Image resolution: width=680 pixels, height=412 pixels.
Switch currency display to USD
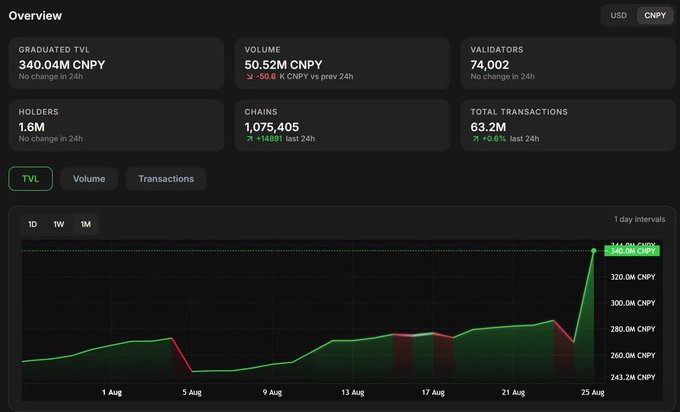(618, 16)
